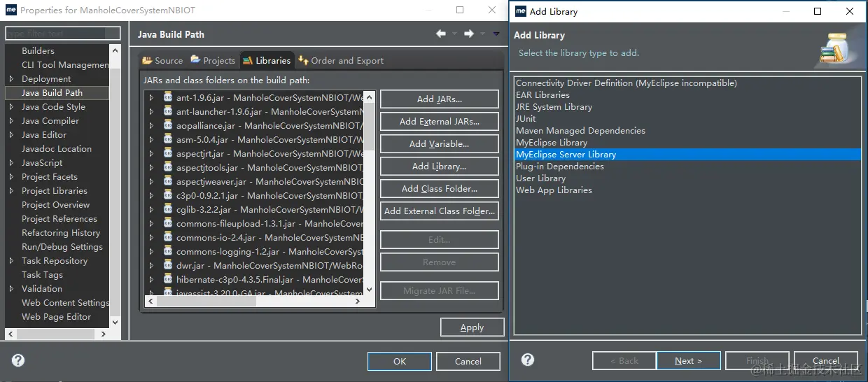Click the Add Library... button
The height and width of the screenshot is (382, 868).
(x=440, y=167)
